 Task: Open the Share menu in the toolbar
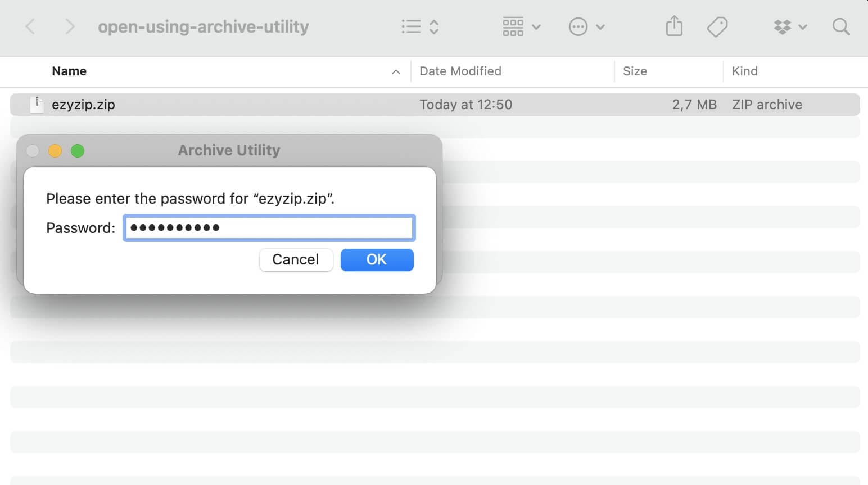[x=673, y=26]
